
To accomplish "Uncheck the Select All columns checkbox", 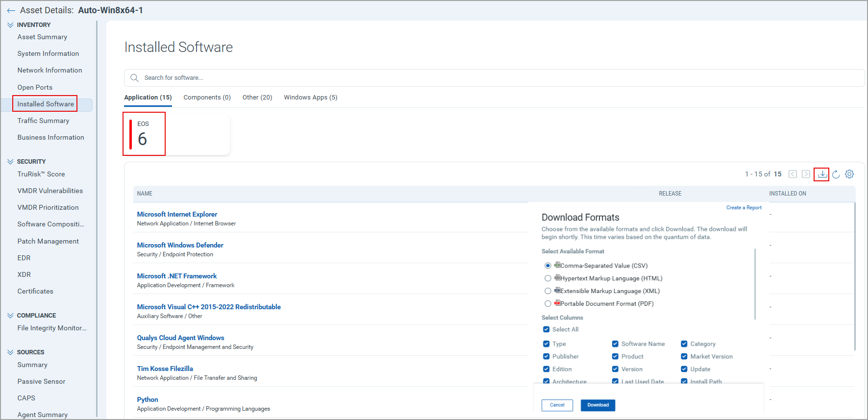I will click(546, 329).
